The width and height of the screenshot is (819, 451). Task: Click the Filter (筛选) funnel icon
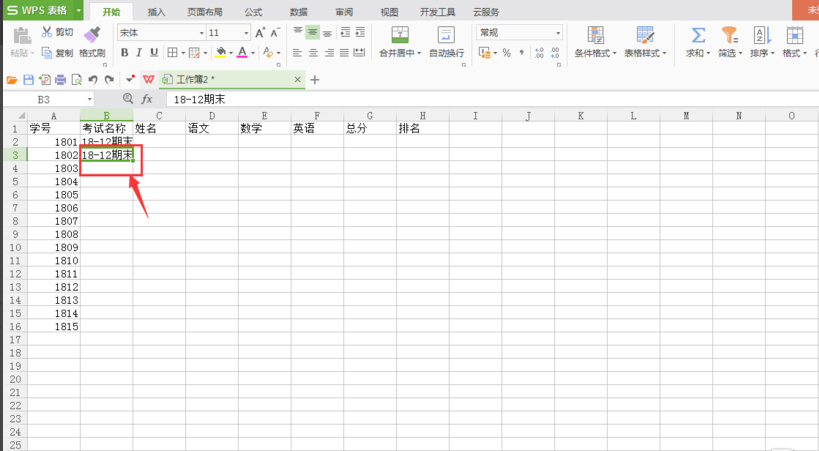[729, 36]
